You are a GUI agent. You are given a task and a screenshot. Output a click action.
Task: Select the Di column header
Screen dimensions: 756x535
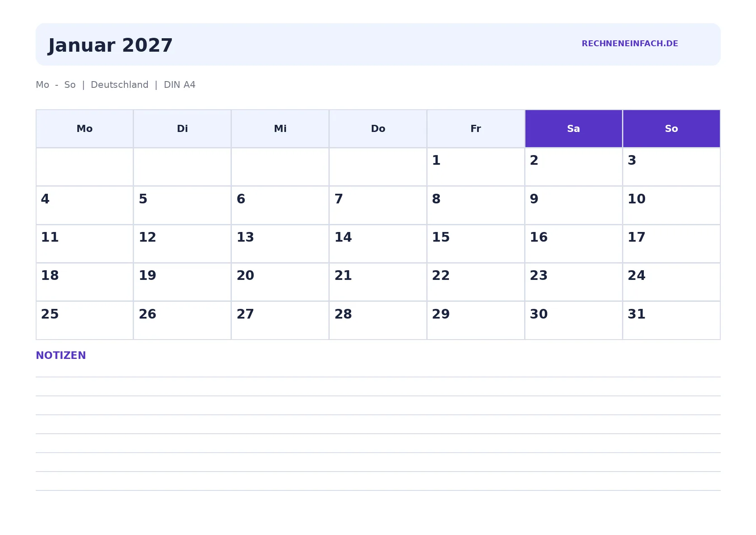click(x=182, y=129)
